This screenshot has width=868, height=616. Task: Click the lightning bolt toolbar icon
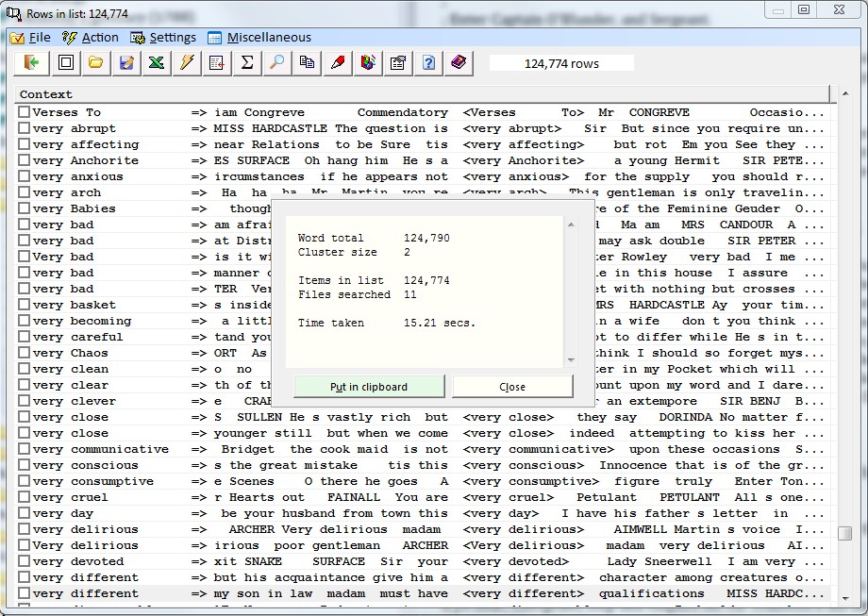(x=187, y=63)
